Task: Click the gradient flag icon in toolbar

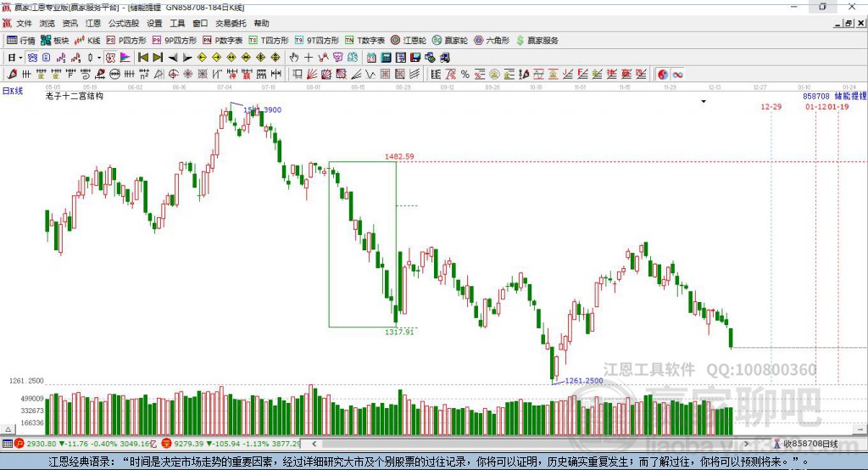Action: tap(125, 58)
